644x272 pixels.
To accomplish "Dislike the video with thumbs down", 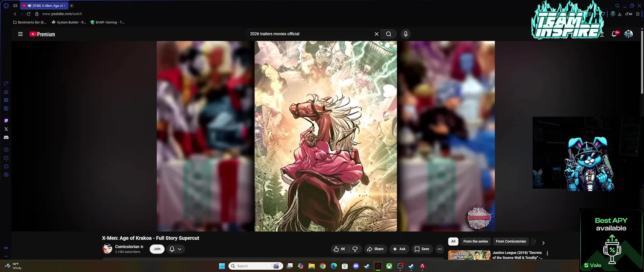I will [x=355, y=249].
